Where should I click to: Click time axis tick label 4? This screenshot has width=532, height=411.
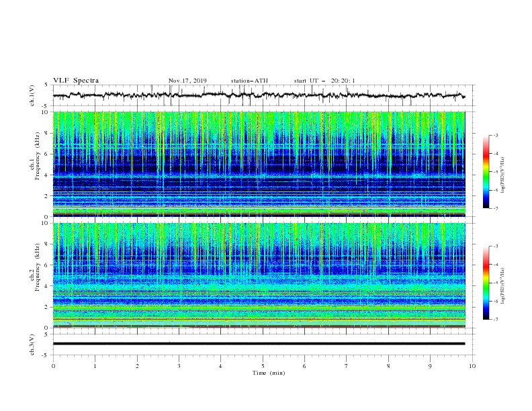pyautogui.click(x=220, y=366)
